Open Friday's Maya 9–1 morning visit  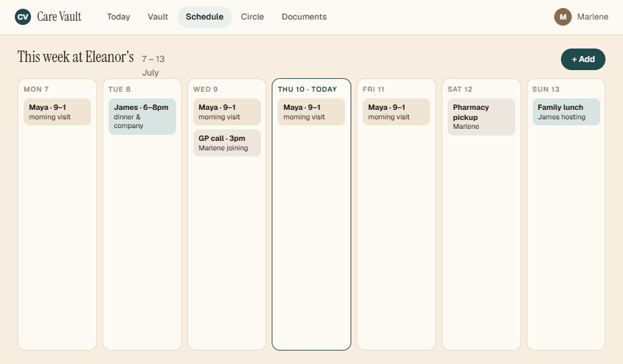tap(396, 112)
